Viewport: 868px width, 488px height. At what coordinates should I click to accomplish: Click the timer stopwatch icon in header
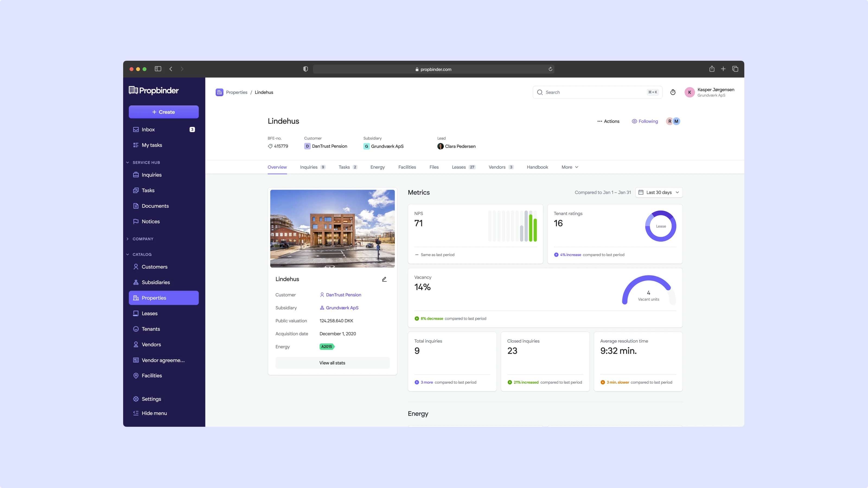(673, 92)
